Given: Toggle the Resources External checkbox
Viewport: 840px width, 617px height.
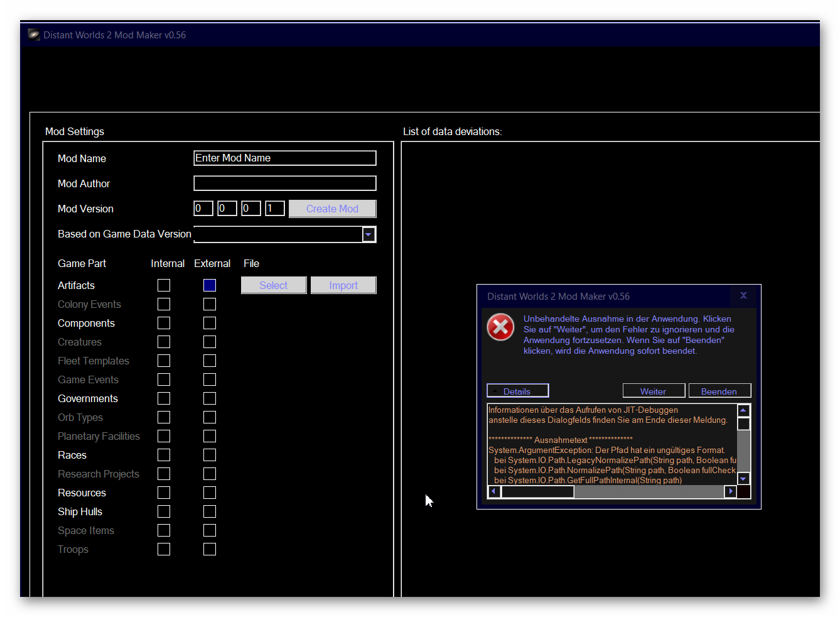Looking at the screenshot, I should [210, 493].
